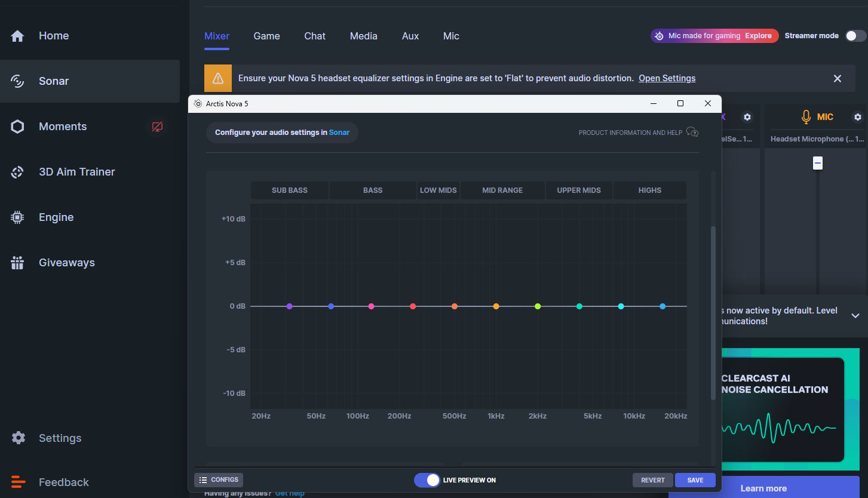This screenshot has width=868, height=498.
Task: Click the product help chat icon
Action: point(692,132)
